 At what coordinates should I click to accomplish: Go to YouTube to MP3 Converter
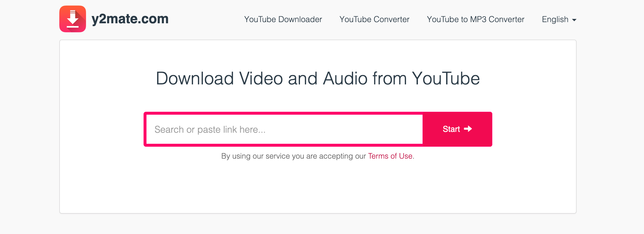coord(475,19)
